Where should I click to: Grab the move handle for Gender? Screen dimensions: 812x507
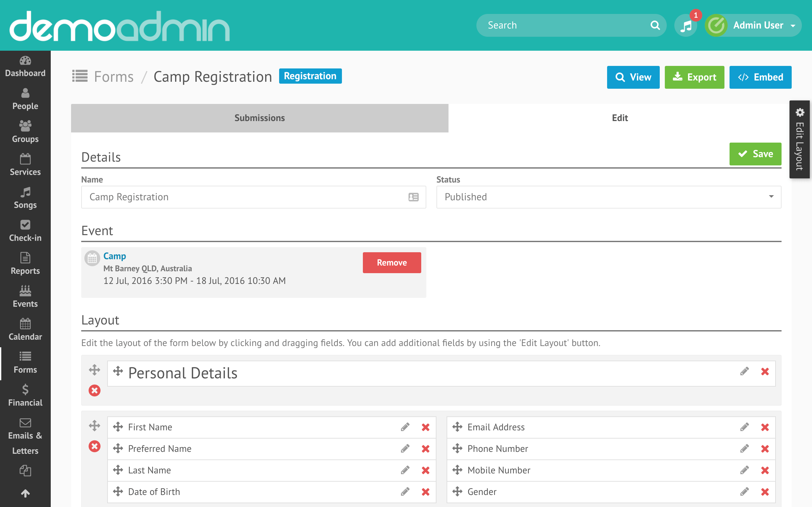pos(457,491)
